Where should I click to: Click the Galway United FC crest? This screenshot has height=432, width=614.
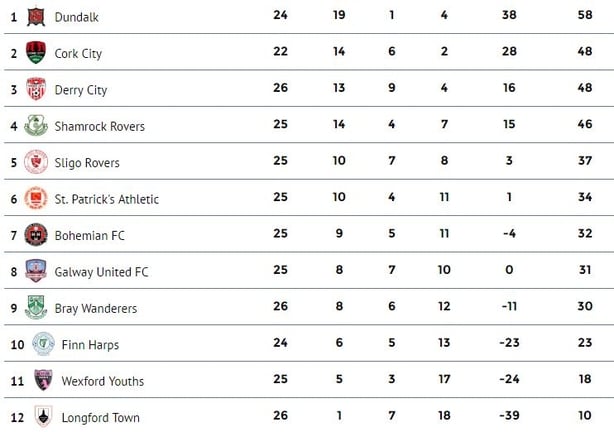(36, 271)
